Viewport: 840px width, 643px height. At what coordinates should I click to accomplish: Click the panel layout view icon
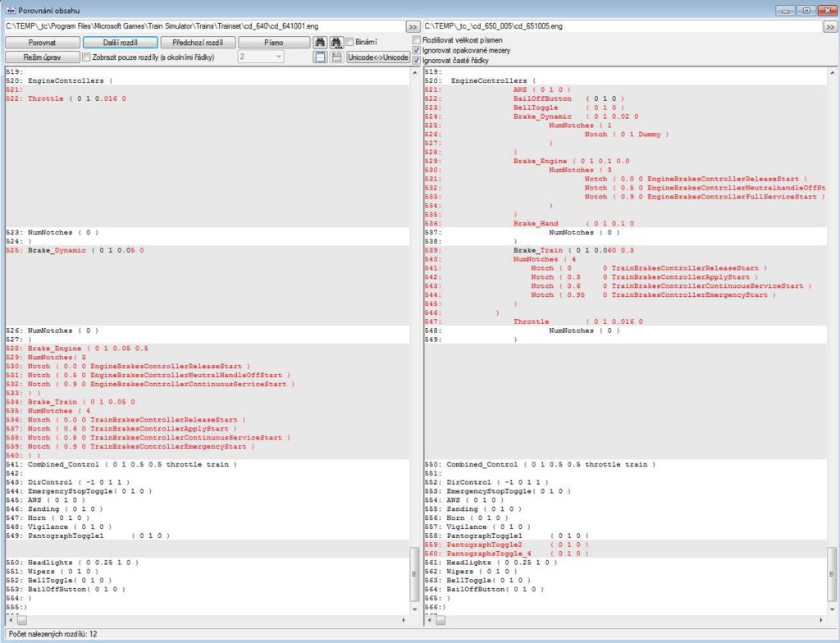321,57
